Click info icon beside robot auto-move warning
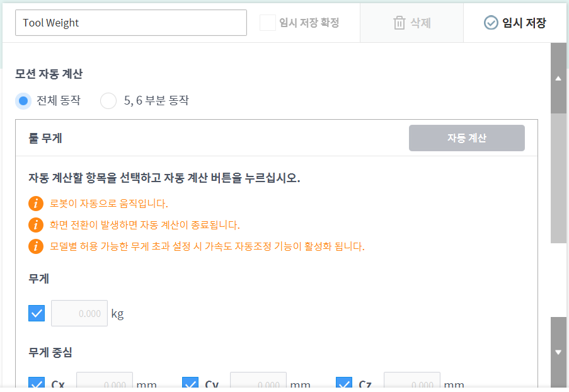569x392 pixels. tap(36, 204)
